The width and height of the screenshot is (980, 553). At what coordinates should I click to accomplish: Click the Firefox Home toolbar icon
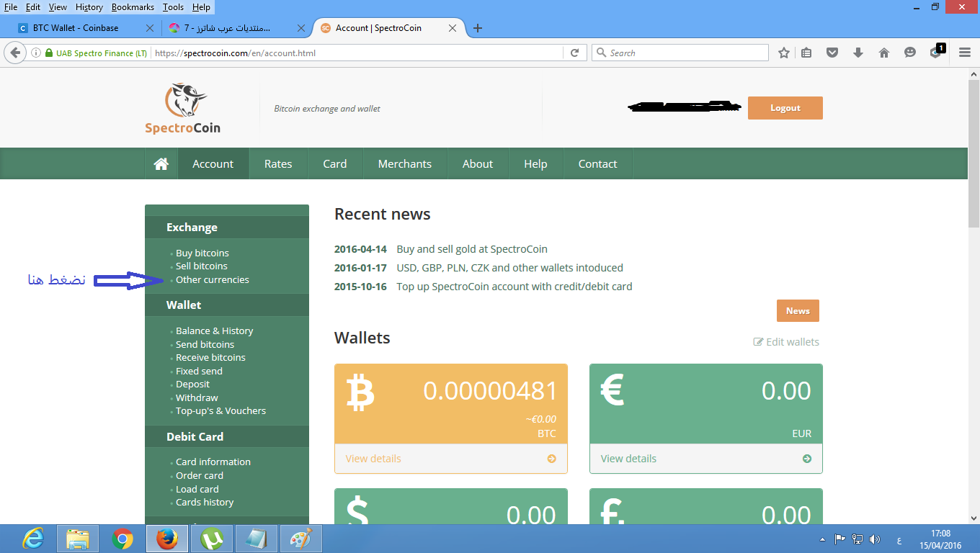tap(884, 53)
